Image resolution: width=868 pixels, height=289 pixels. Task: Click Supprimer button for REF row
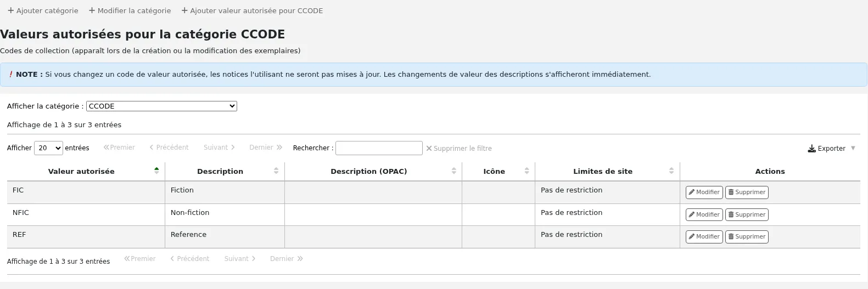pyautogui.click(x=747, y=237)
